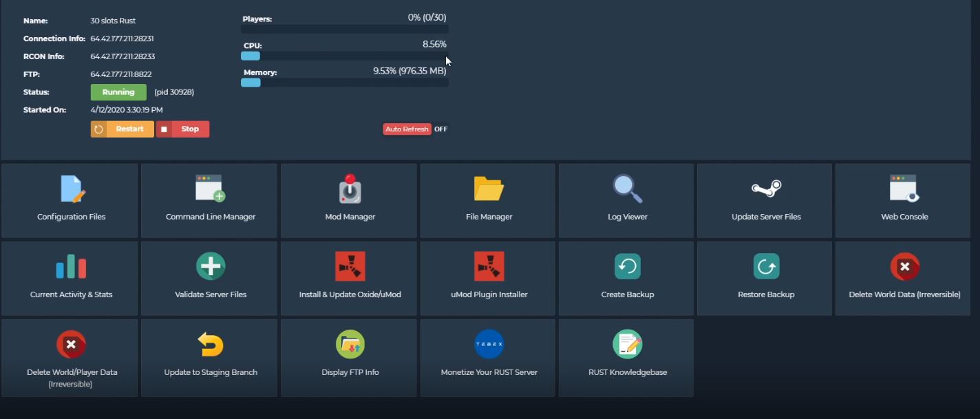Start Validate Server Files
The image size is (980, 419).
click(209, 278)
